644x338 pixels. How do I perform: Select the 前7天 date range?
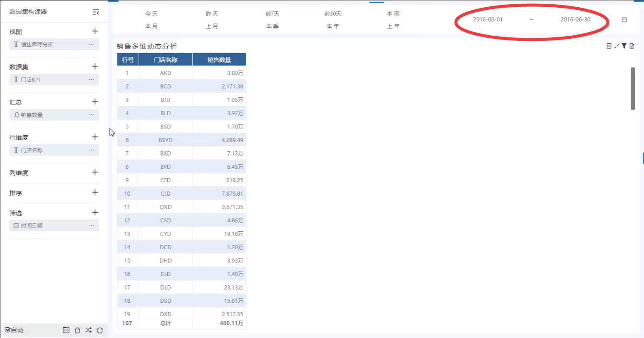click(272, 14)
